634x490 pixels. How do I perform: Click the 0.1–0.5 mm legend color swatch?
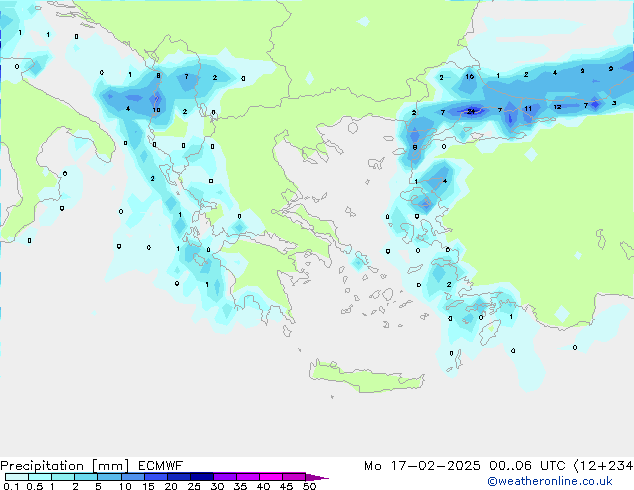(17, 477)
